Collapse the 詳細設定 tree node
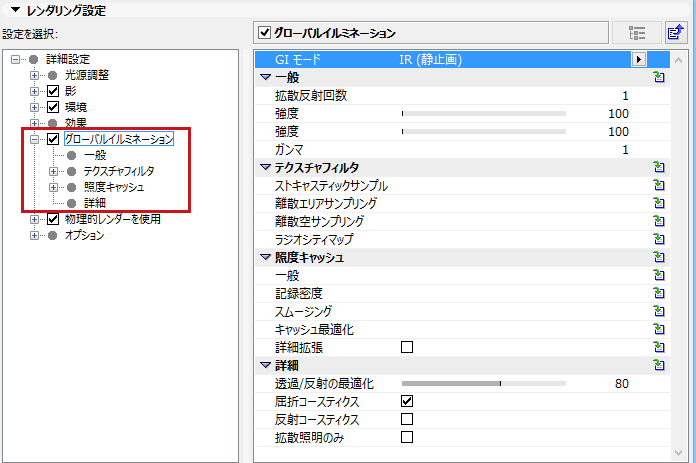The height and width of the screenshot is (463, 696). click(x=16, y=59)
